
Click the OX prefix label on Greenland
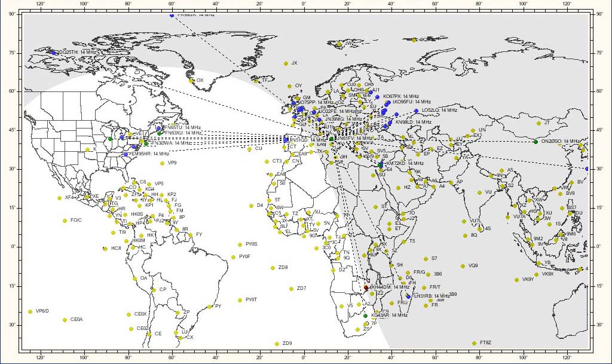[200, 80]
